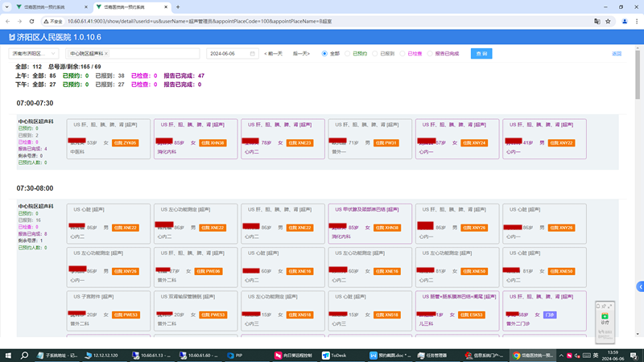Viewport: 644px width, 362px height.
Task: Click the blue side-panel collapse arrow
Action: click(640, 286)
